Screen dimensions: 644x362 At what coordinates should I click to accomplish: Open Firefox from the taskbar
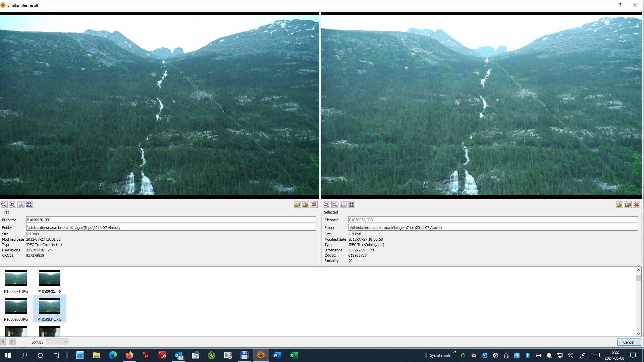129,355
